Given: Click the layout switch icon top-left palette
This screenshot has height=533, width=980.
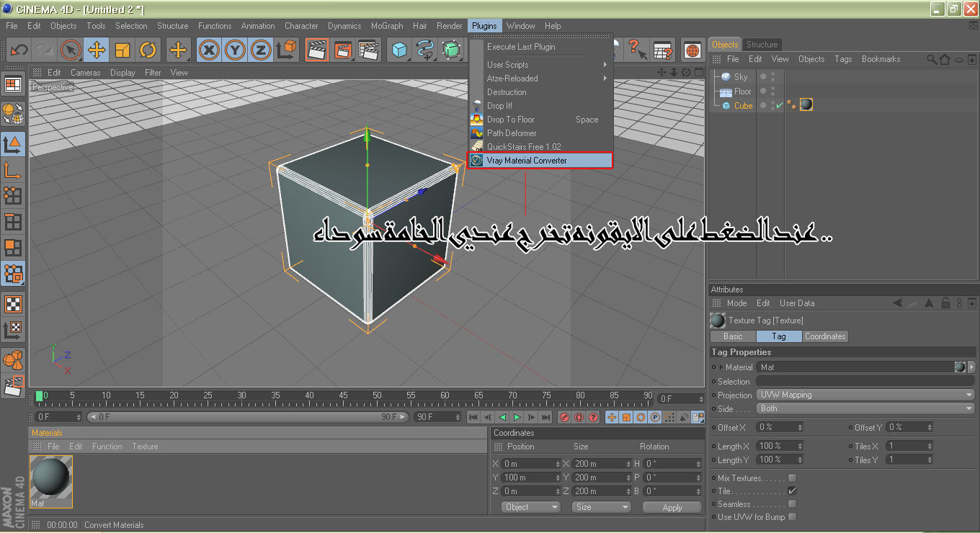Looking at the screenshot, I should pos(13,84).
